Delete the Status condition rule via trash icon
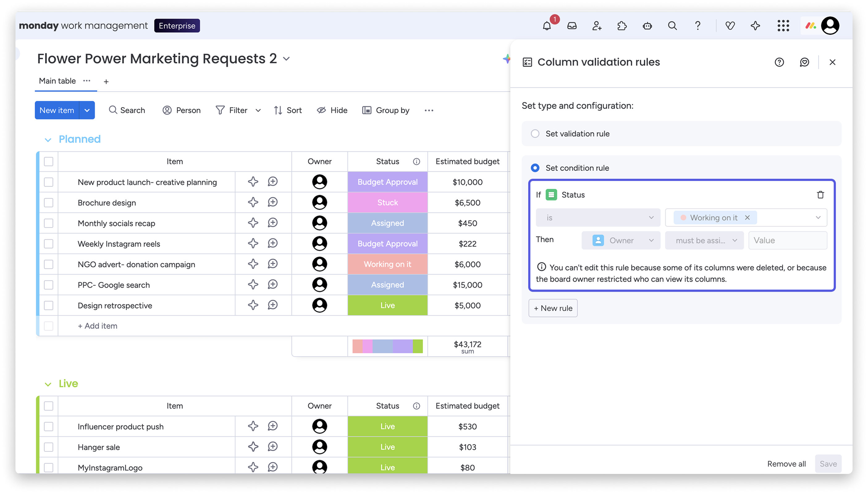Image resolution: width=868 pixels, height=494 pixels. point(820,195)
